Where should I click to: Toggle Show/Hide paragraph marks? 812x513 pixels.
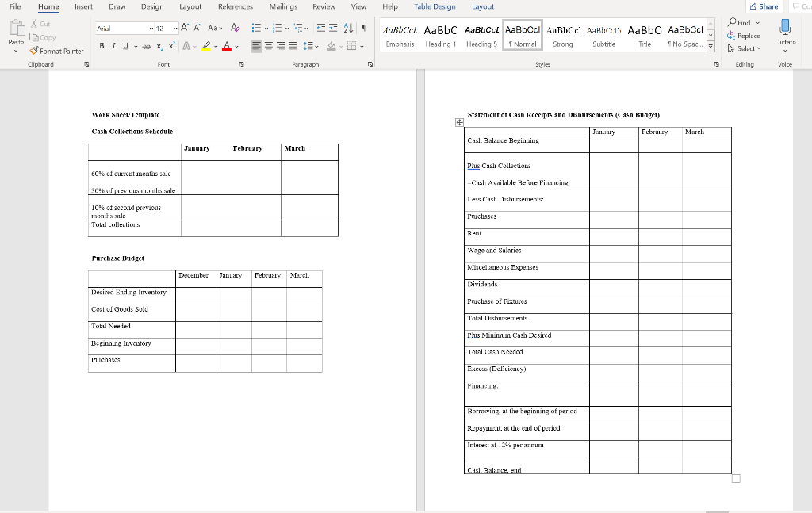pyautogui.click(x=364, y=28)
